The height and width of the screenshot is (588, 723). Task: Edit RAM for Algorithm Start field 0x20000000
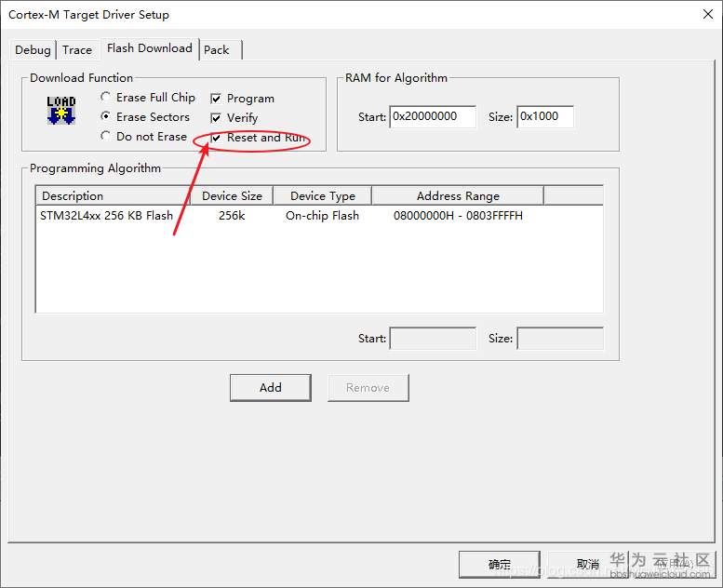point(433,116)
